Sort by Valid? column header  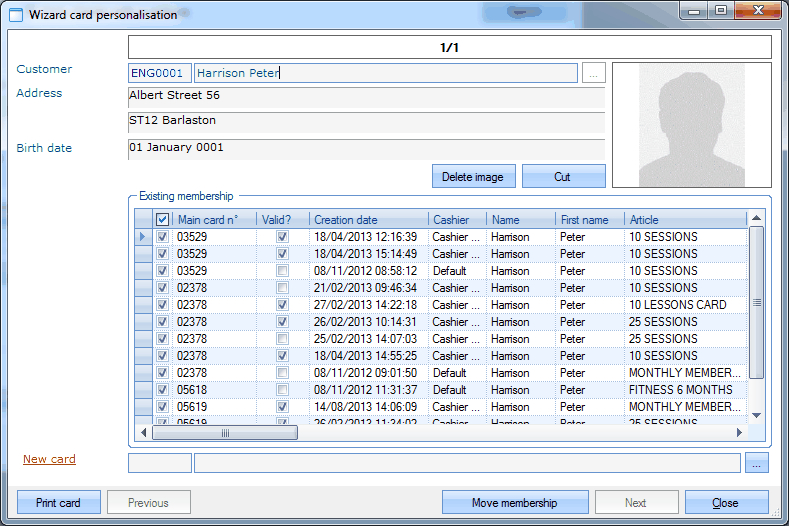tap(283, 219)
